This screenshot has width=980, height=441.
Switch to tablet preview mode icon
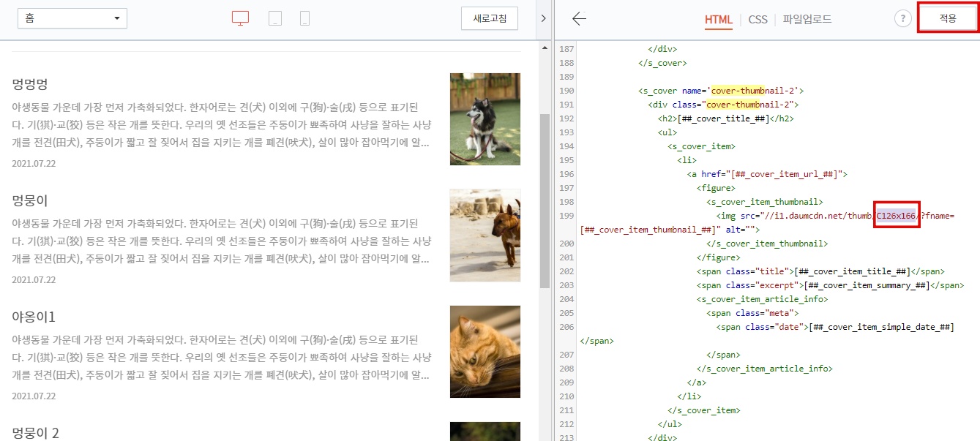(x=275, y=18)
